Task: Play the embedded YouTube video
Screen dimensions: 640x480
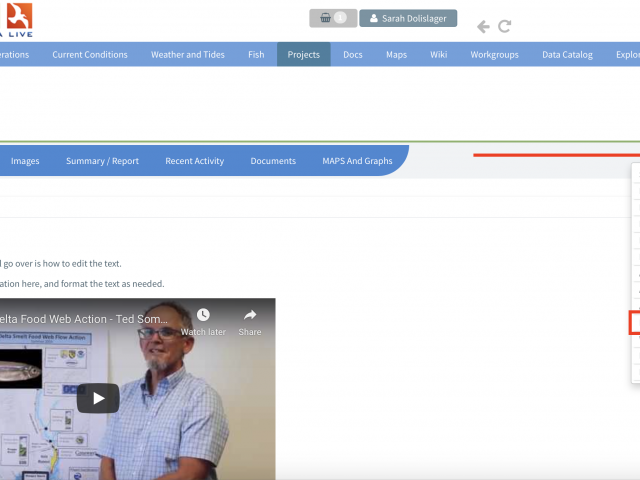Action: tap(98, 398)
